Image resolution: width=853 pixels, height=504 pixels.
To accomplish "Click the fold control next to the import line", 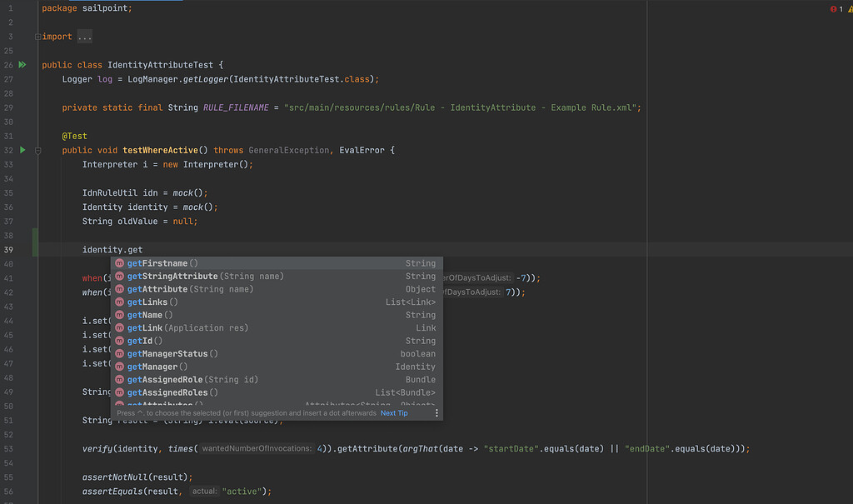I will click(36, 36).
